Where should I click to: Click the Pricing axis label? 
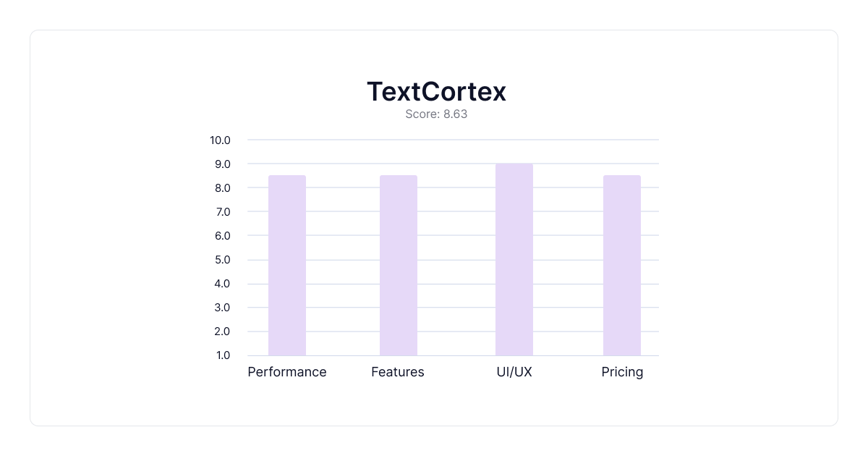point(622,372)
